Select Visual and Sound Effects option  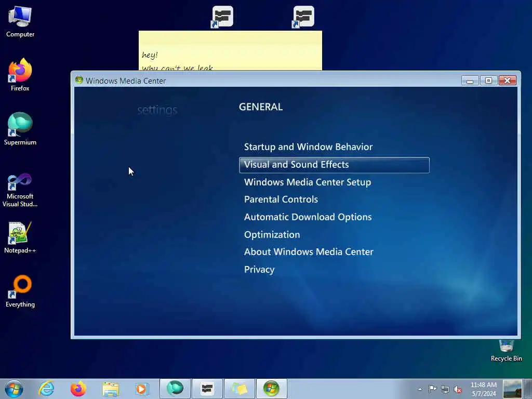click(x=334, y=165)
